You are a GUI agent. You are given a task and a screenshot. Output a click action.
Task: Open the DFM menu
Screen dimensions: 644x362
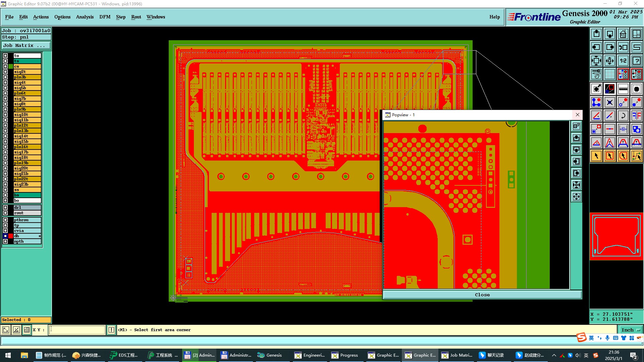(x=105, y=17)
